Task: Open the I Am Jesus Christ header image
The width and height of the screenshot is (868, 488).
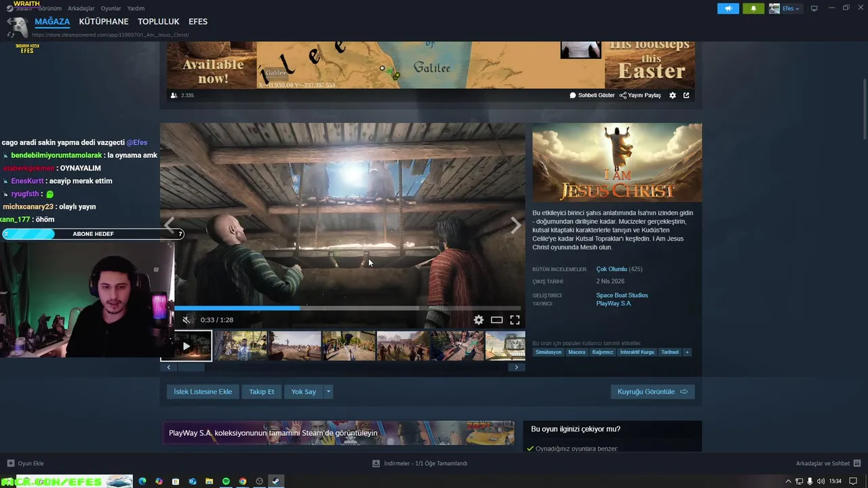Action: (617, 163)
